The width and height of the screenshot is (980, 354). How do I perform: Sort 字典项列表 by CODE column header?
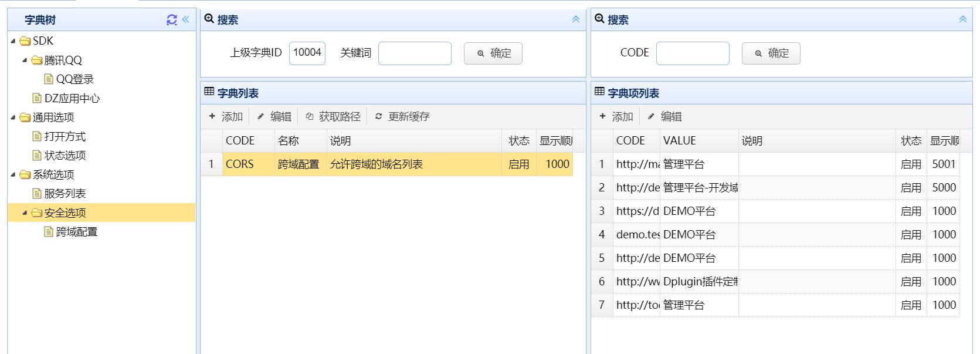click(x=636, y=141)
